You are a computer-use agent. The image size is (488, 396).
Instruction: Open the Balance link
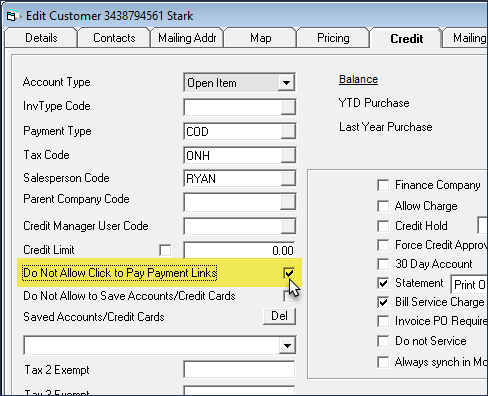[358, 79]
